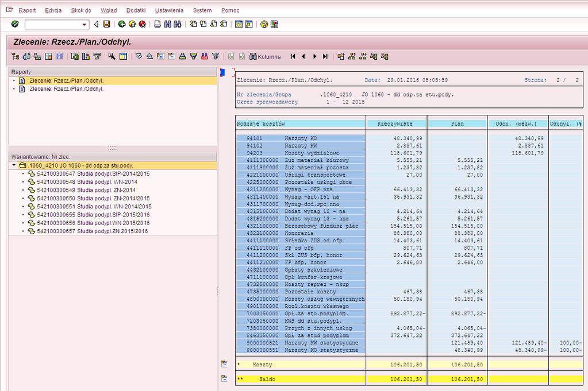Click the cursor selection icon in the report toolbar

(x=112, y=56)
